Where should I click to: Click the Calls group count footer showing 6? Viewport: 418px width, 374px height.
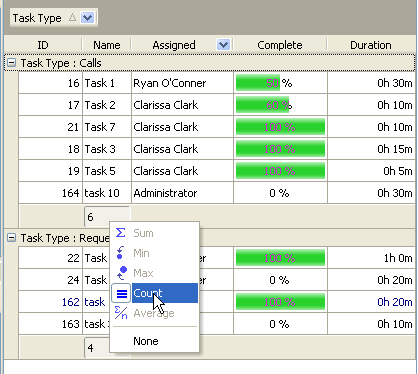107,217
